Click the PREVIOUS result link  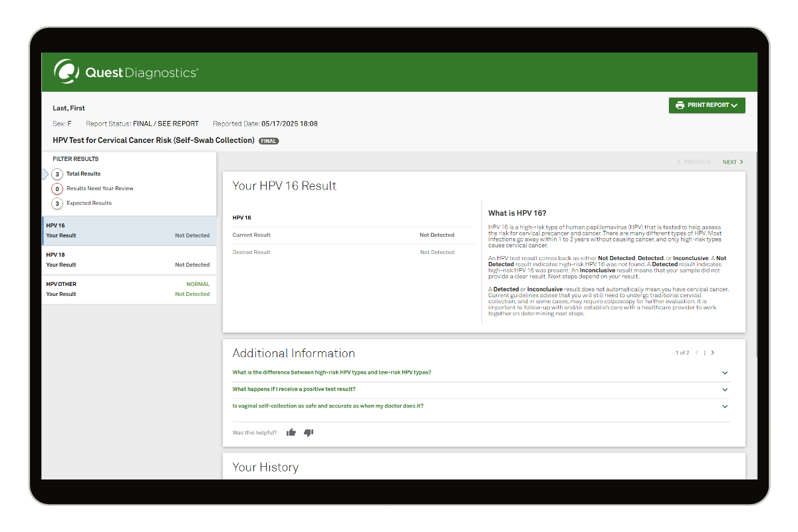pos(694,162)
